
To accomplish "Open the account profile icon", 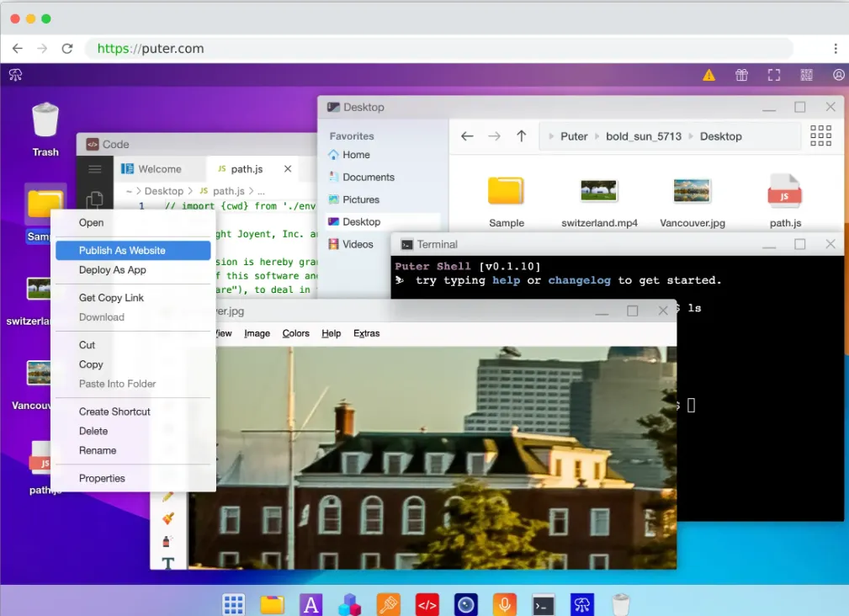I will (x=838, y=75).
